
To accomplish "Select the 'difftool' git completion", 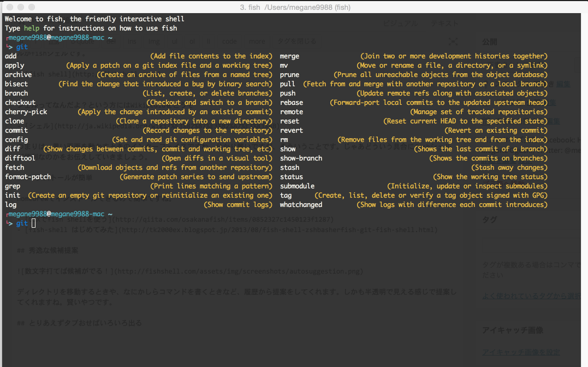I will (20, 158).
